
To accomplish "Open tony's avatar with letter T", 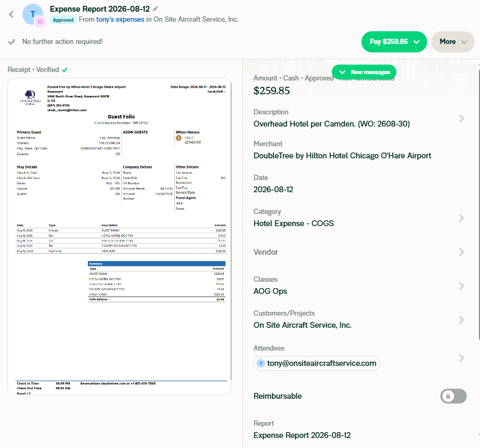I will pyautogui.click(x=32, y=14).
